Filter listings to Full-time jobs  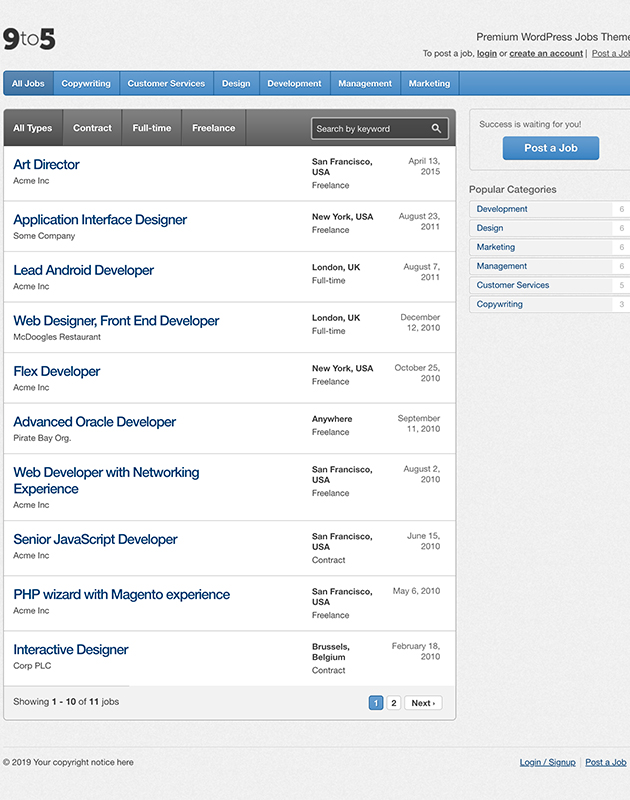[150, 127]
